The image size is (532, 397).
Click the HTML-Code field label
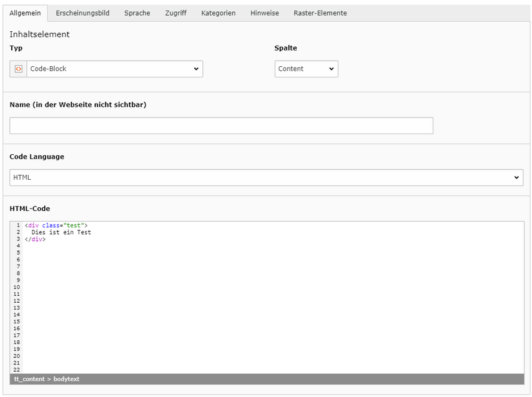[30, 208]
